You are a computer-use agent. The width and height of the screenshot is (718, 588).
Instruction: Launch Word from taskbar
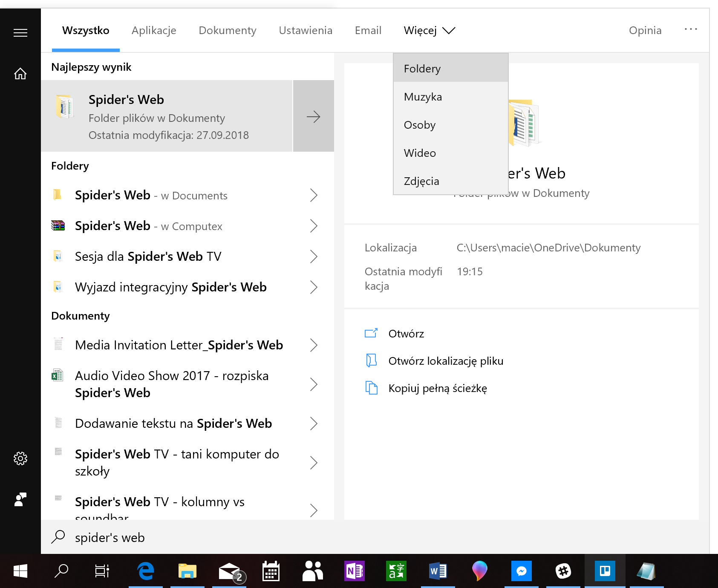pos(438,571)
